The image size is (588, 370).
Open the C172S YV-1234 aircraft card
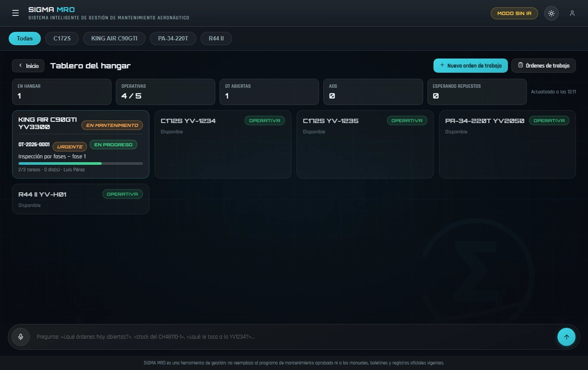[223, 144]
